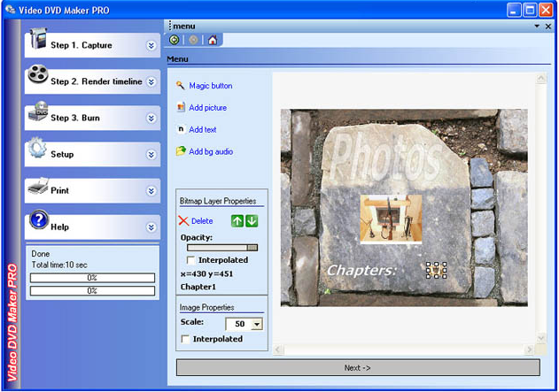Close the menu panel with X

(x=548, y=27)
